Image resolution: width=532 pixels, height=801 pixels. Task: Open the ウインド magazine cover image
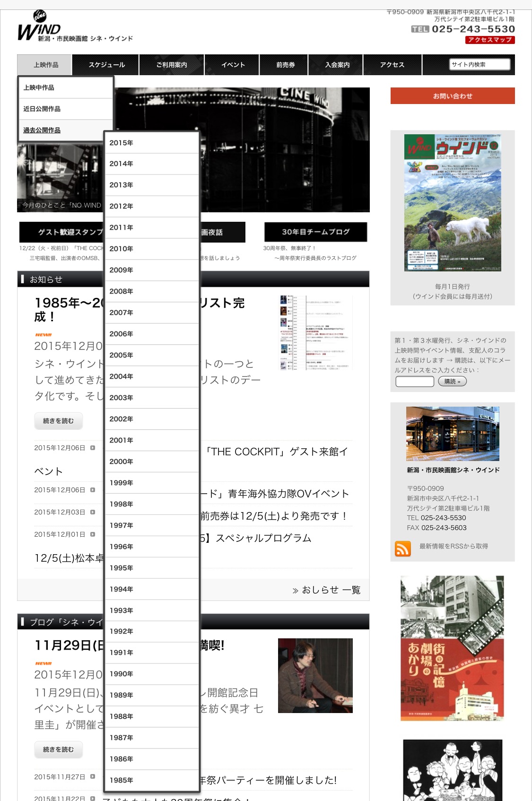point(453,202)
